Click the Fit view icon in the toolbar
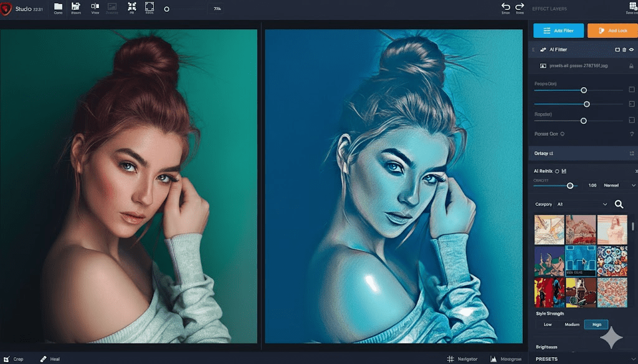Image resolution: width=638 pixels, height=364 pixels. click(131, 8)
